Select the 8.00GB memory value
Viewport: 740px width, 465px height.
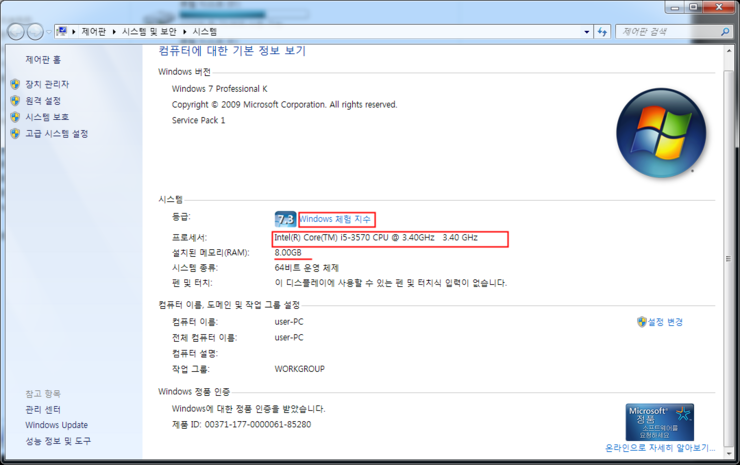tap(288, 253)
